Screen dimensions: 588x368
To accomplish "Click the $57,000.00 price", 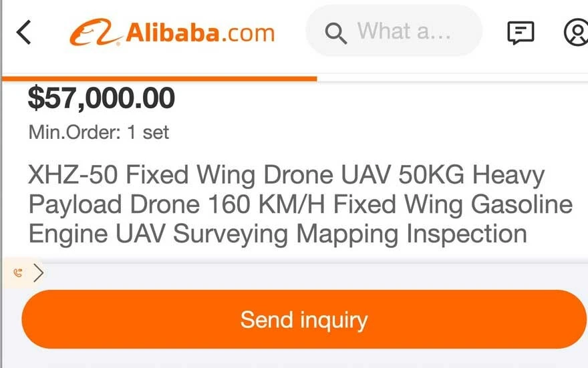I will coord(101,98).
